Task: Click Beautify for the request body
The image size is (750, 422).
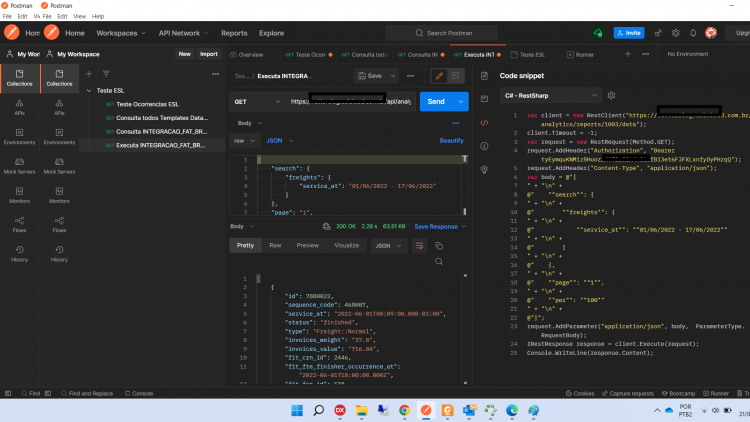Action: coord(451,141)
